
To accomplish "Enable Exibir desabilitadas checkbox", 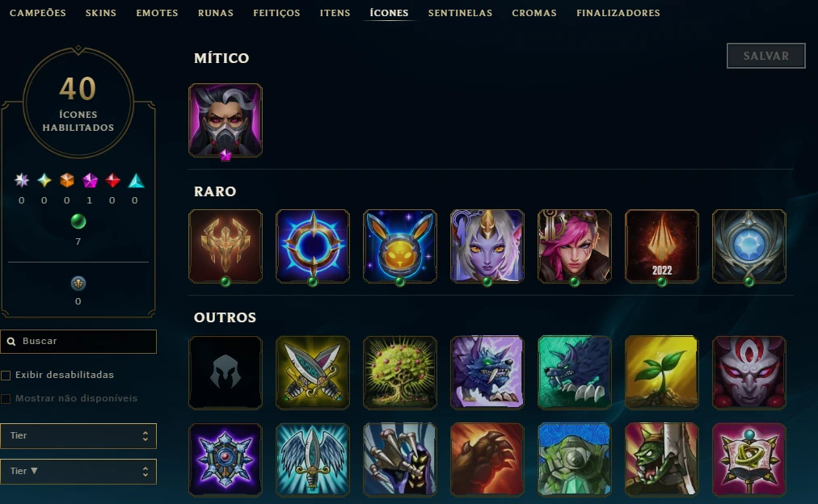I will tap(6, 376).
